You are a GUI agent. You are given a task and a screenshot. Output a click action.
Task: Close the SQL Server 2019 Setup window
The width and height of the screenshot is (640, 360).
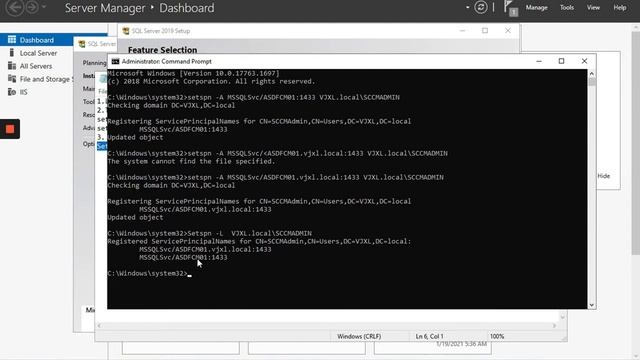(x=508, y=31)
